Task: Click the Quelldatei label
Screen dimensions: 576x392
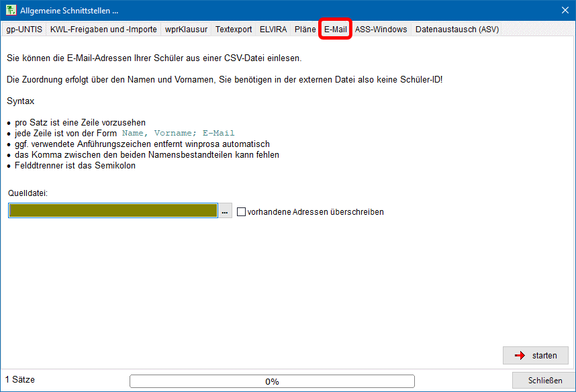Action: click(28, 193)
